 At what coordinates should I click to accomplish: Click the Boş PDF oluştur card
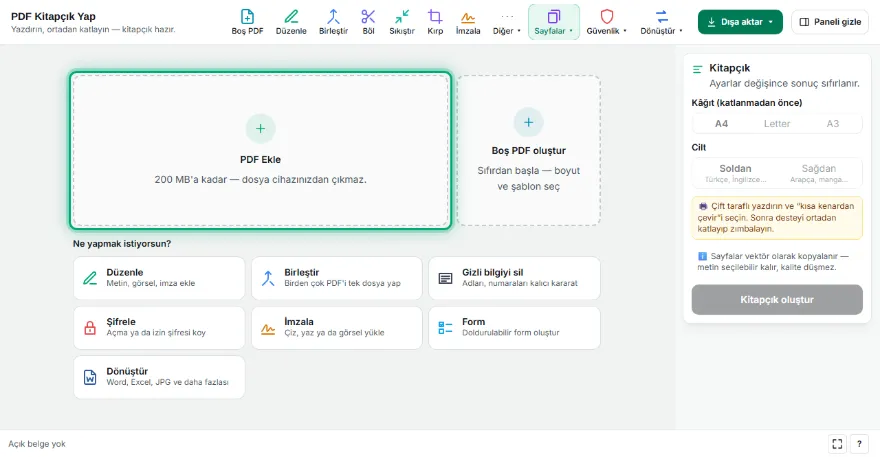[529, 150]
